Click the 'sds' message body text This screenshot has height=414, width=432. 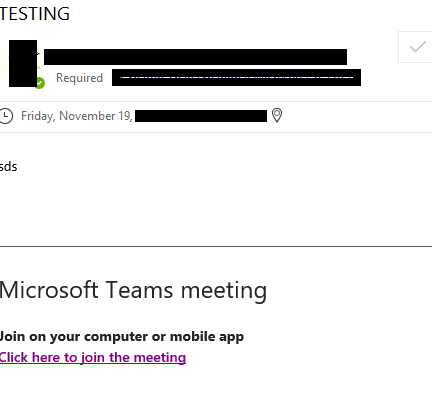[x=8, y=166]
